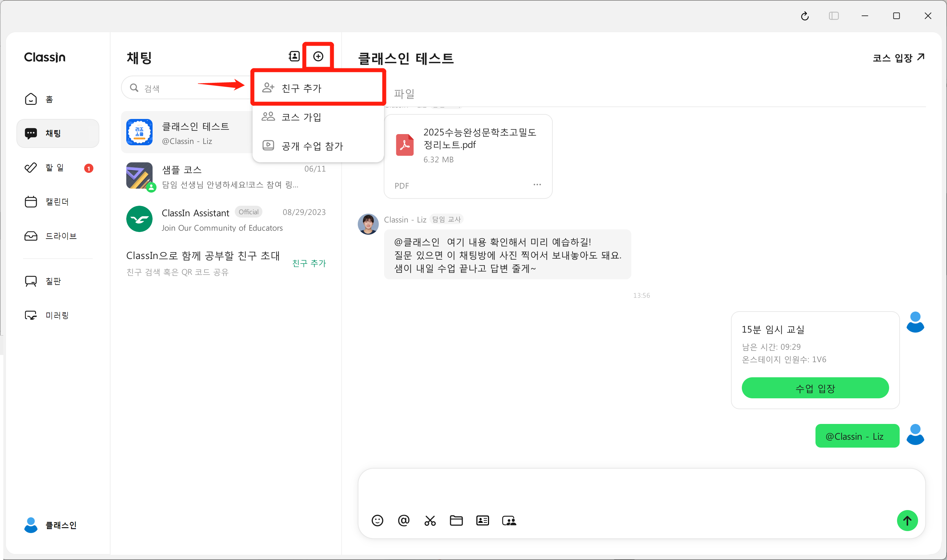Click the refresh icon in title bar
The image size is (947, 560).
coord(805,16)
